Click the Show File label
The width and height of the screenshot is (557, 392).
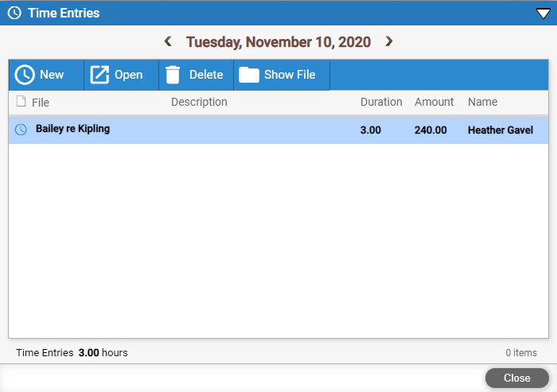tap(290, 75)
